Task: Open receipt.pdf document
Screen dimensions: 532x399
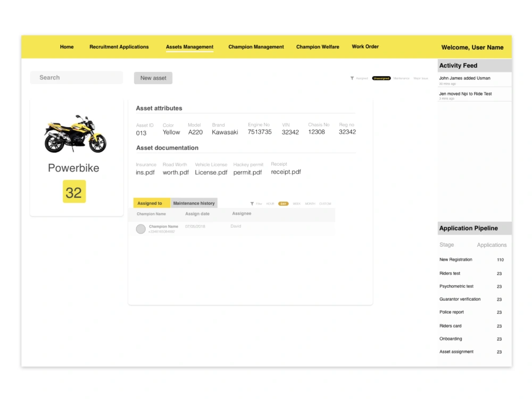Action: coord(286,172)
